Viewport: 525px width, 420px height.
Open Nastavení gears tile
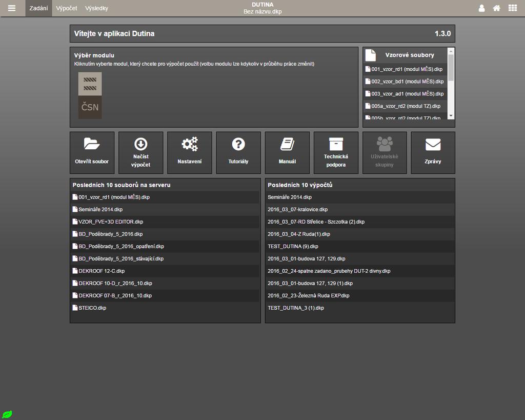tap(190, 153)
